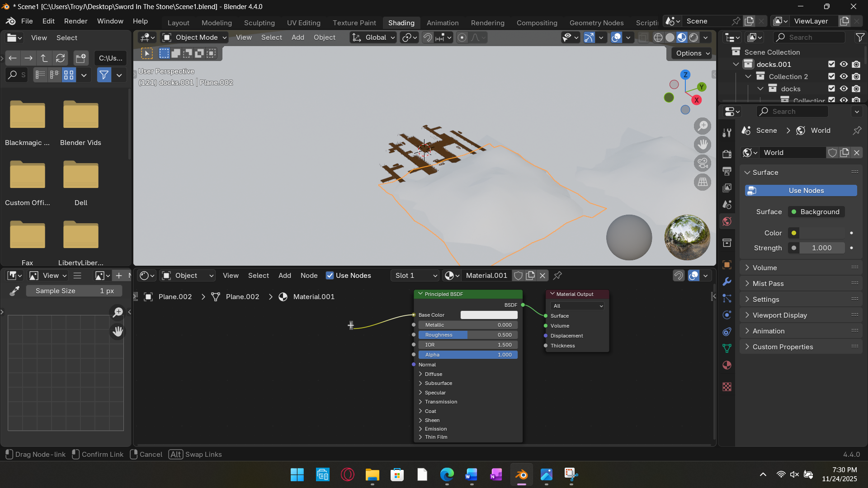
Task: Uncheck Use Nodes in node editor
Action: coord(330,276)
